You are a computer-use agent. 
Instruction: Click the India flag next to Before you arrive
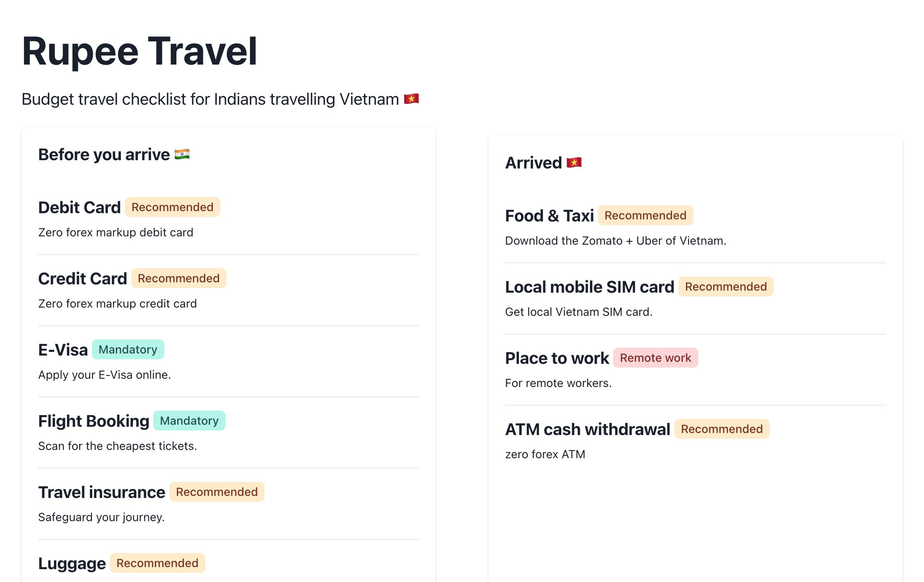182,154
